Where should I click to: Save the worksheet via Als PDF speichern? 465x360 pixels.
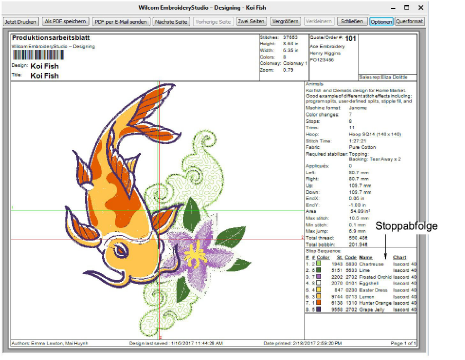click(x=66, y=21)
